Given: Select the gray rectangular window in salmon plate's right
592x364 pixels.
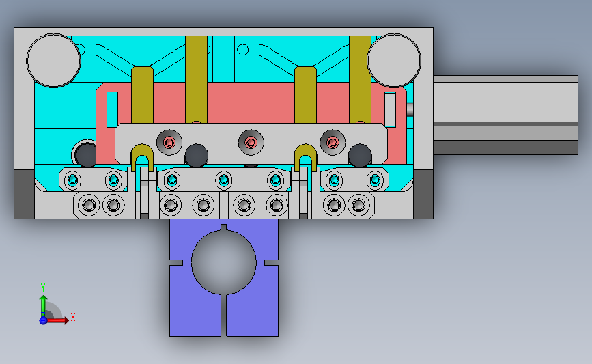Looking at the screenshot, I should [x=390, y=109].
